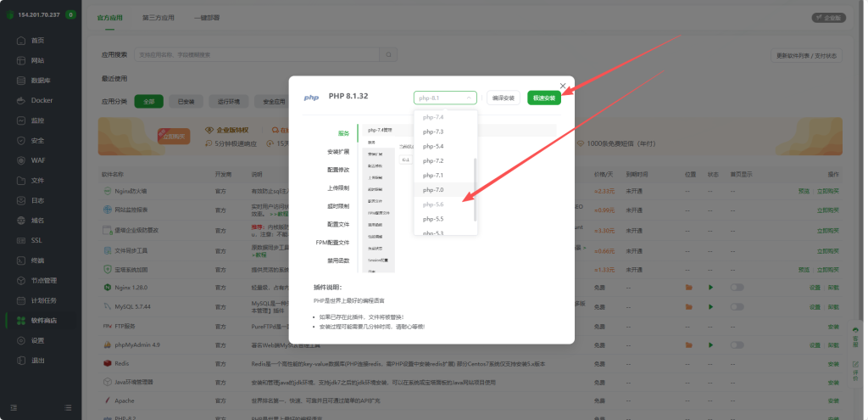Toggle homepage display switch for MySQL 5.7.44
Image resolution: width=868 pixels, height=420 pixels.
pyautogui.click(x=737, y=307)
